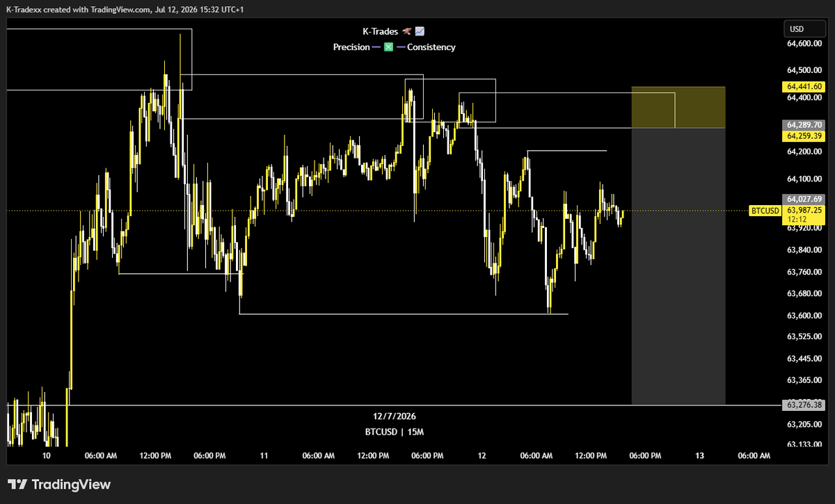Click the 63,525.00 price axis tick
The image size is (835, 504).
tap(804, 336)
